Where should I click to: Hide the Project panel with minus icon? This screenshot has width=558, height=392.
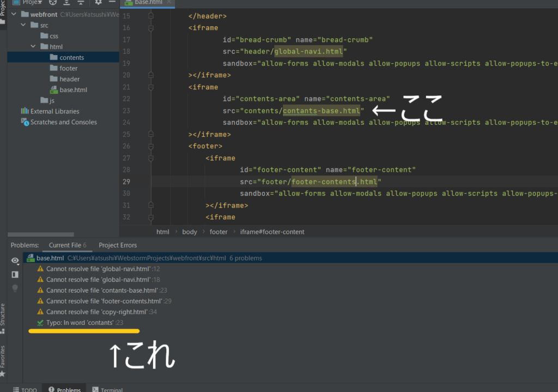pos(112,2)
